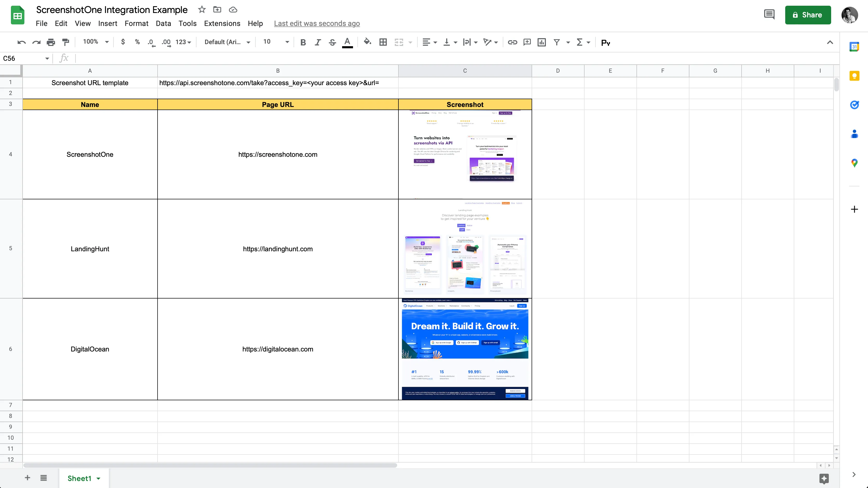Select the Sheet1 tab
The width and height of the screenshot is (868, 488).
click(79, 478)
